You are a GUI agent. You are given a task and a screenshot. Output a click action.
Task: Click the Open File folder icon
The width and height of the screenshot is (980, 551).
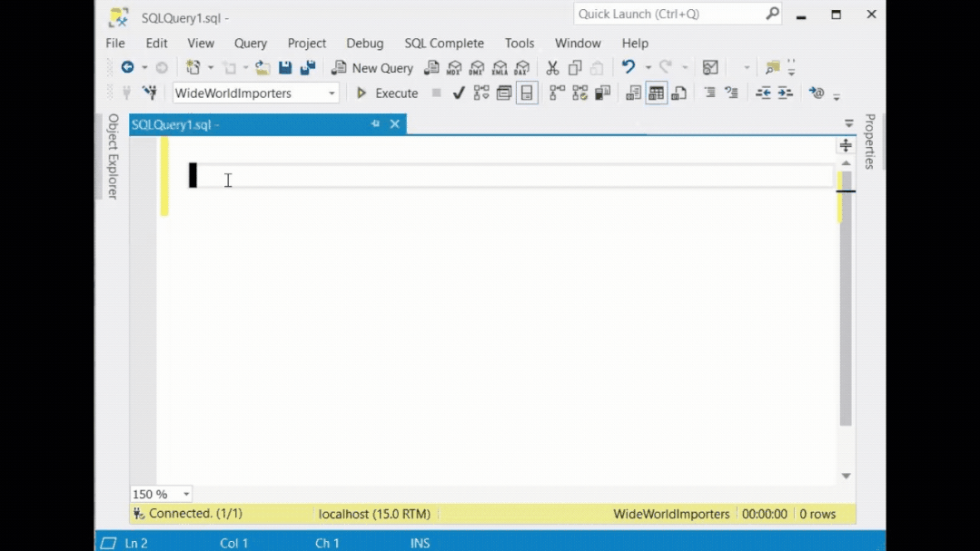point(262,68)
